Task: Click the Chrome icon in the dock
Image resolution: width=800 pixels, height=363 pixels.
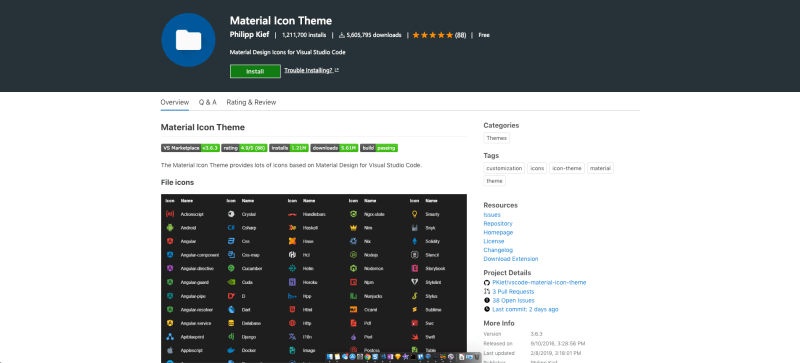Action: pyautogui.click(x=367, y=357)
